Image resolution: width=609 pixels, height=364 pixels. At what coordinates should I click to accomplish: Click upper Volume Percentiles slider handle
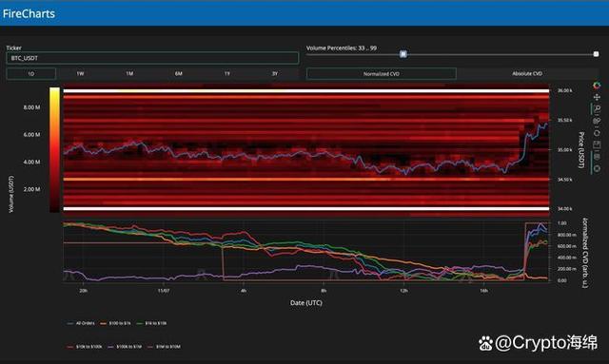(x=596, y=54)
